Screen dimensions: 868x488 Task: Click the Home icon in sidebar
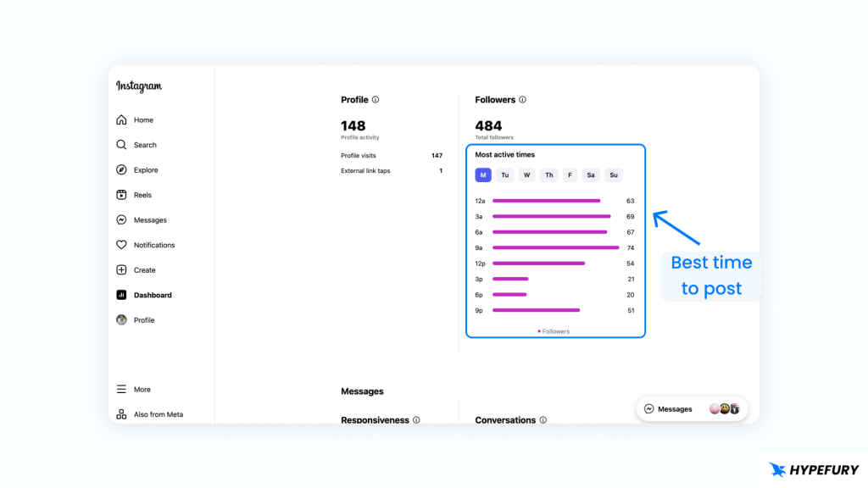(121, 120)
